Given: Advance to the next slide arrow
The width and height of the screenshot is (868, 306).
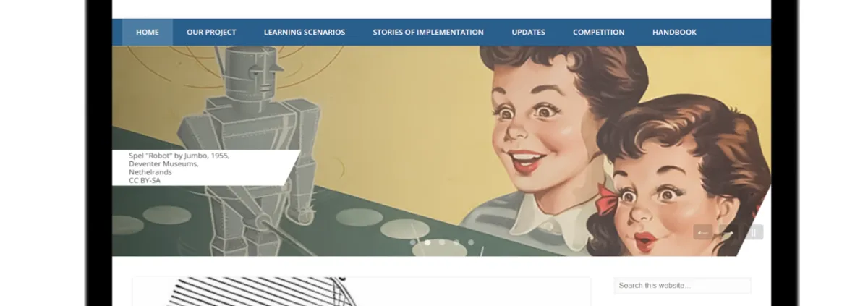Looking at the screenshot, I should point(728,232).
